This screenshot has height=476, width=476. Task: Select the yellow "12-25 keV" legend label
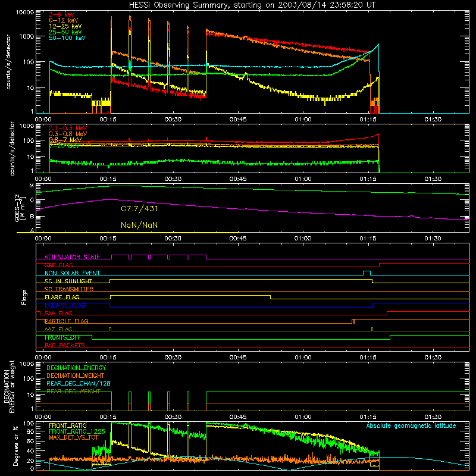click(x=65, y=26)
